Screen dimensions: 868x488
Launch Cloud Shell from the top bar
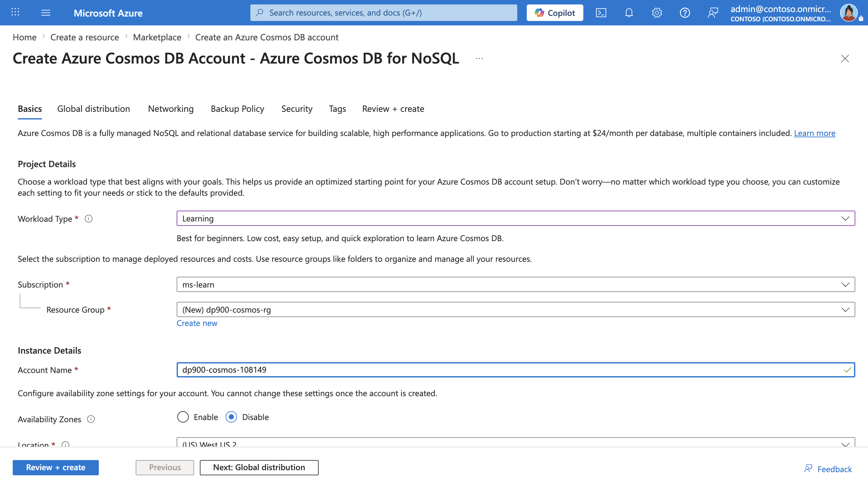[x=601, y=13]
